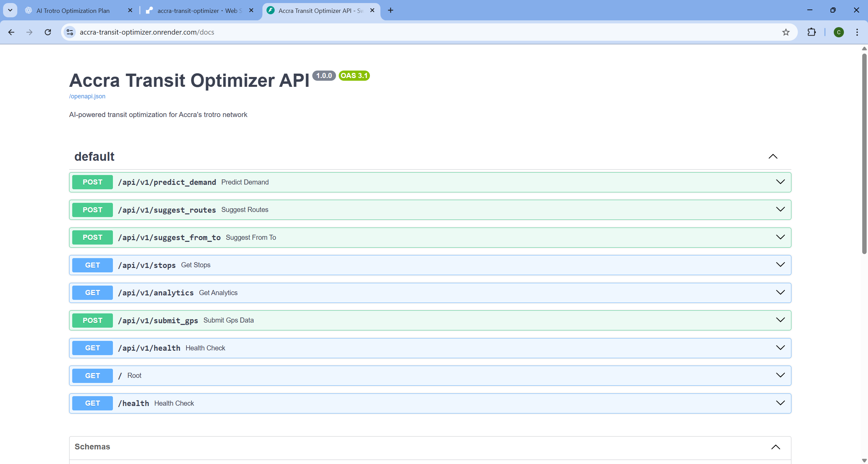Screen dimensions: 868x464
Task: Expand the GET /api/v1/stops endpoint
Action: 780,265
